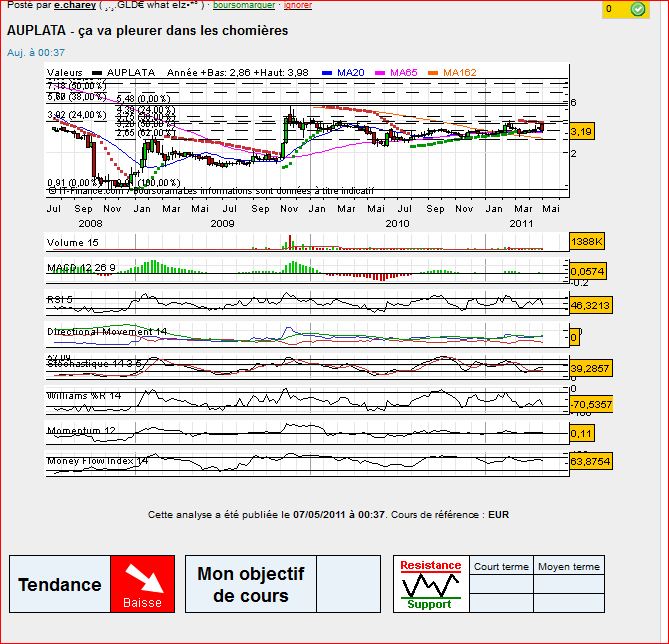Click the Auj. à 00:37 timestamp

pos(36,52)
